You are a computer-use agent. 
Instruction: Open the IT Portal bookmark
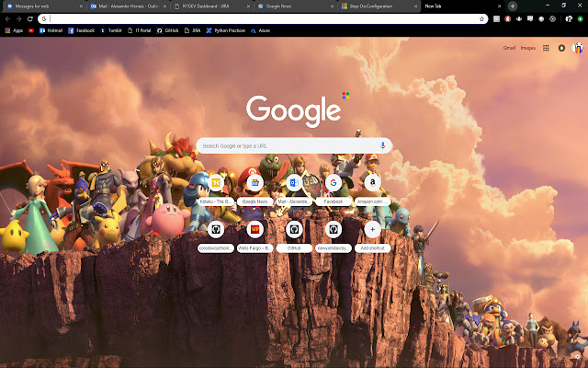click(x=139, y=30)
